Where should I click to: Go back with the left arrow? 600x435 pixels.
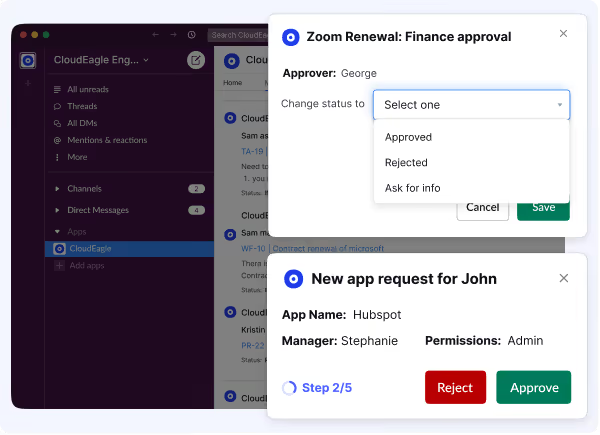(x=155, y=35)
